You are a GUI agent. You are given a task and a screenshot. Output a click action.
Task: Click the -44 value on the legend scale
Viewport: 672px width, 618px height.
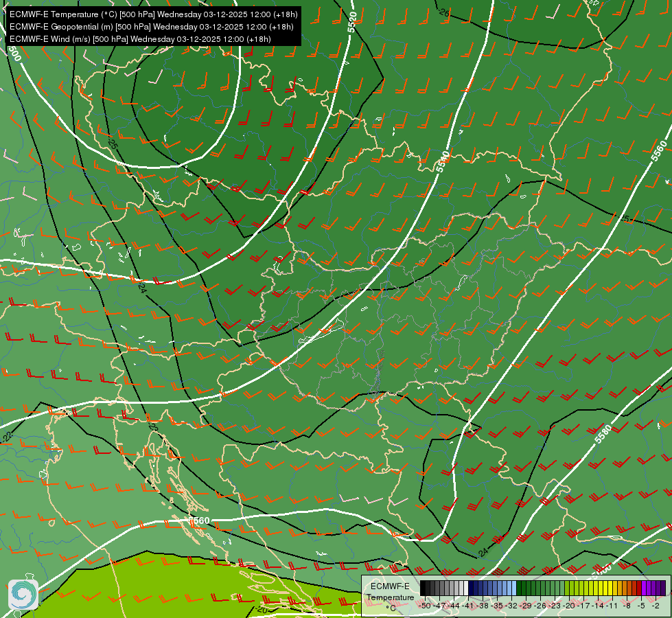pyautogui.click(x=454, y=606)
